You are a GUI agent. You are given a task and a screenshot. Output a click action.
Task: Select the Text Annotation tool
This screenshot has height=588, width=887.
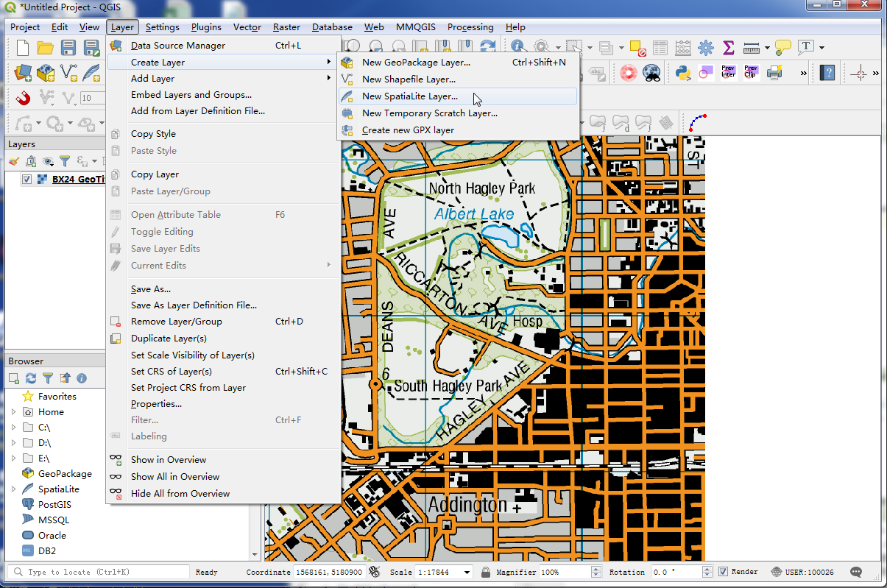(x=806, y=49)
